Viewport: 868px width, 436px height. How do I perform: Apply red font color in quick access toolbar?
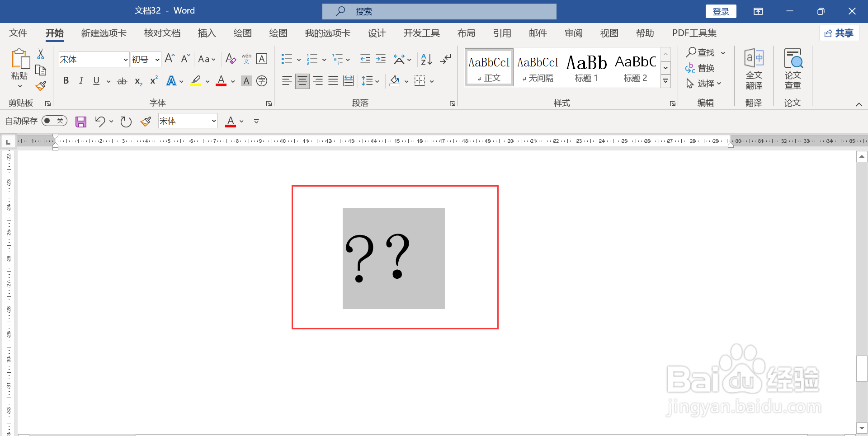(x=231, y=121)
